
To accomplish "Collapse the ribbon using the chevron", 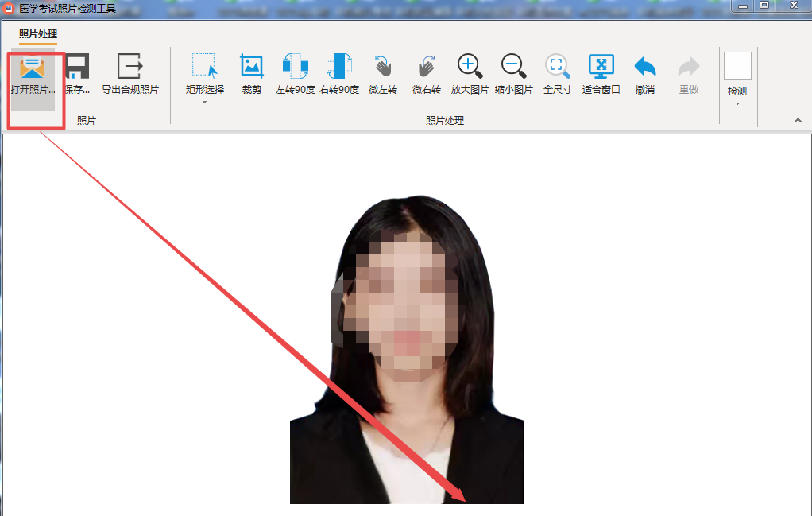I will click(798, 120).
